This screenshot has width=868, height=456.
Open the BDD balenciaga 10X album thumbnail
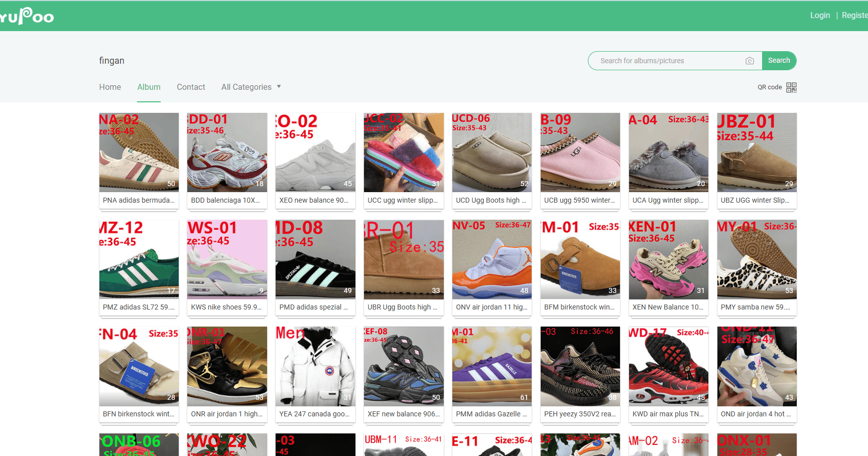(227, 153)
